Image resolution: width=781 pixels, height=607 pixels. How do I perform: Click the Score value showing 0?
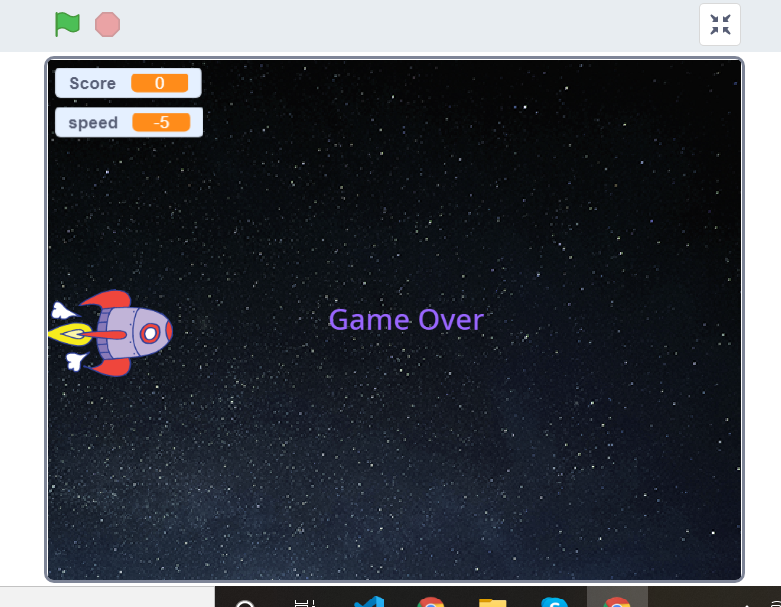159,83
